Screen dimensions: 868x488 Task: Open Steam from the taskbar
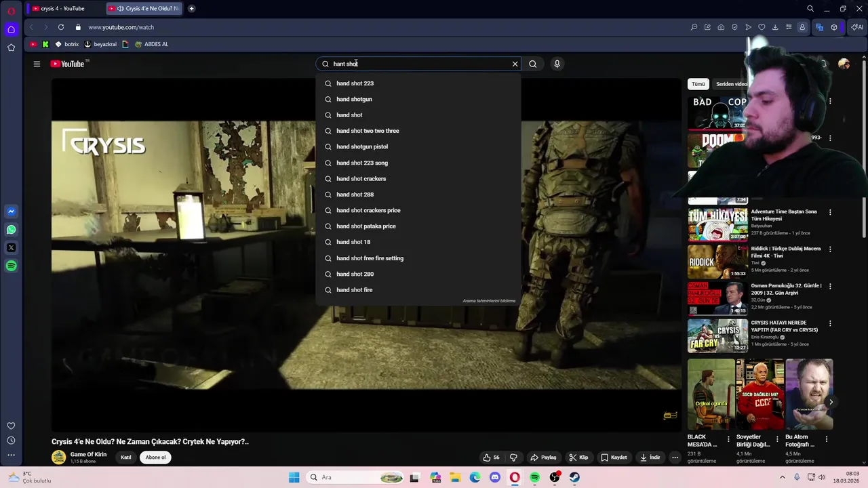574,477
